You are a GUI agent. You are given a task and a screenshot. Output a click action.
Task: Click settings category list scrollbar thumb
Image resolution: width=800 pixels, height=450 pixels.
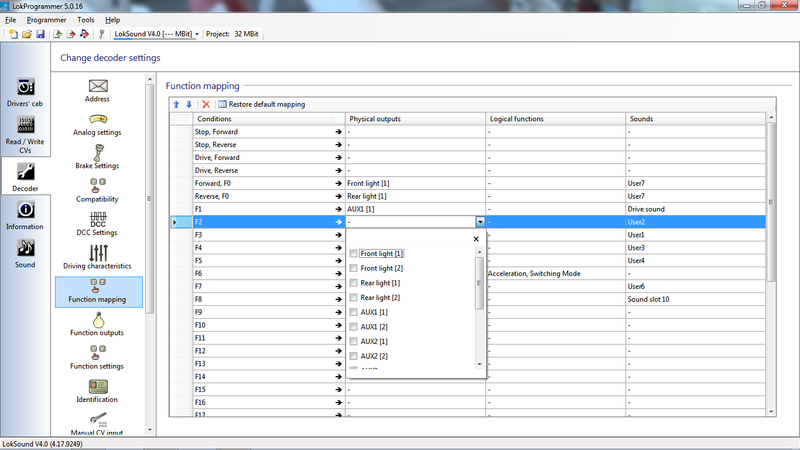pos(149,198)
